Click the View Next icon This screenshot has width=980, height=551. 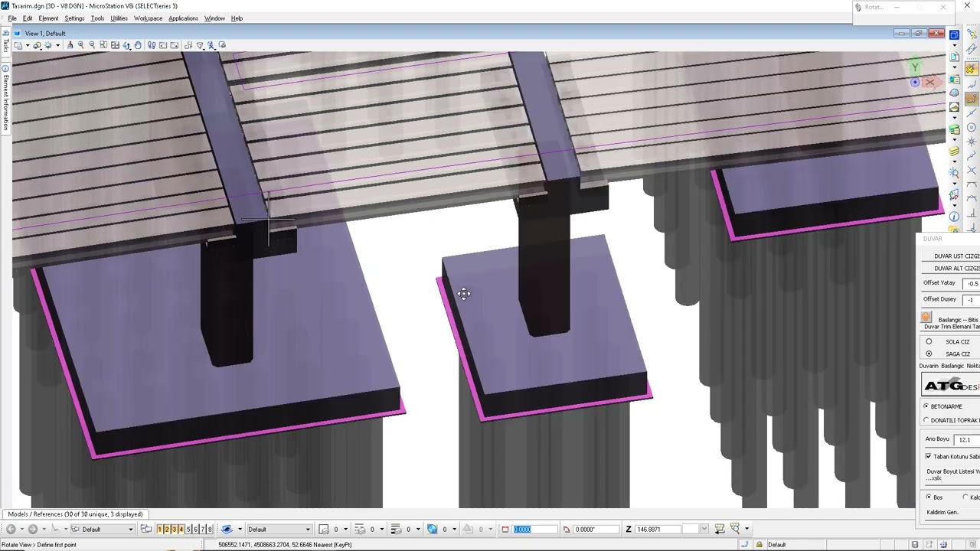pyautogui.click(x=174, y=45)
